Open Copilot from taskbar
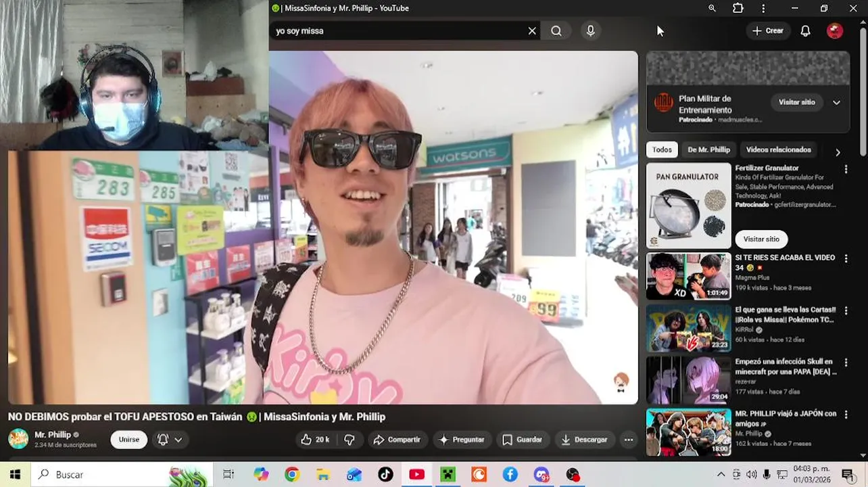Image resolution: width=868 pixels, height=487 pixels. click(x=261, y=475)
